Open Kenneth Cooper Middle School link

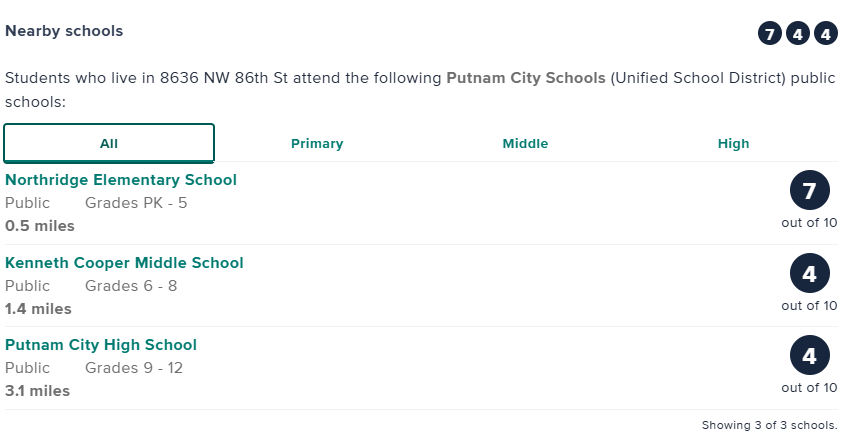coord(124,263)
